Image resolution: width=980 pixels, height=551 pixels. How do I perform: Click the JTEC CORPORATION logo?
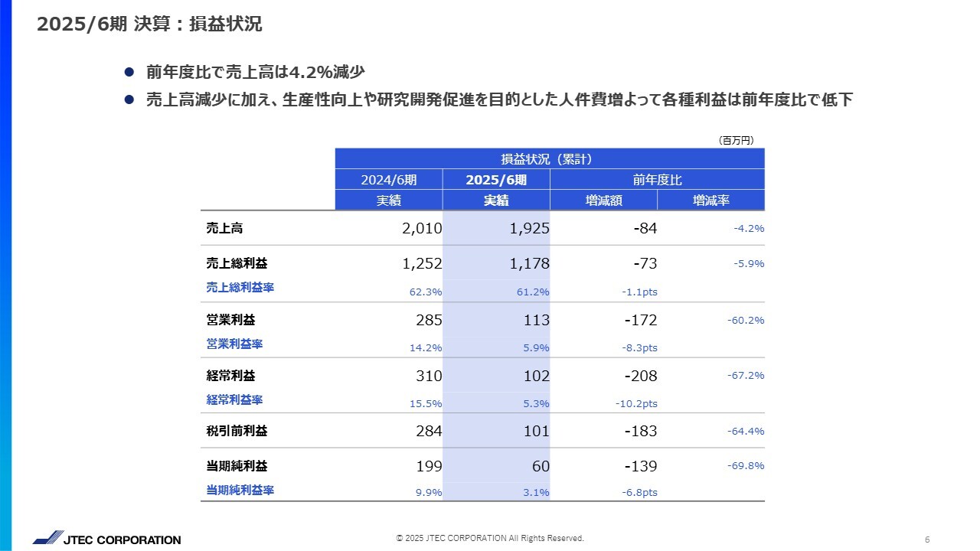click(107, 539)
